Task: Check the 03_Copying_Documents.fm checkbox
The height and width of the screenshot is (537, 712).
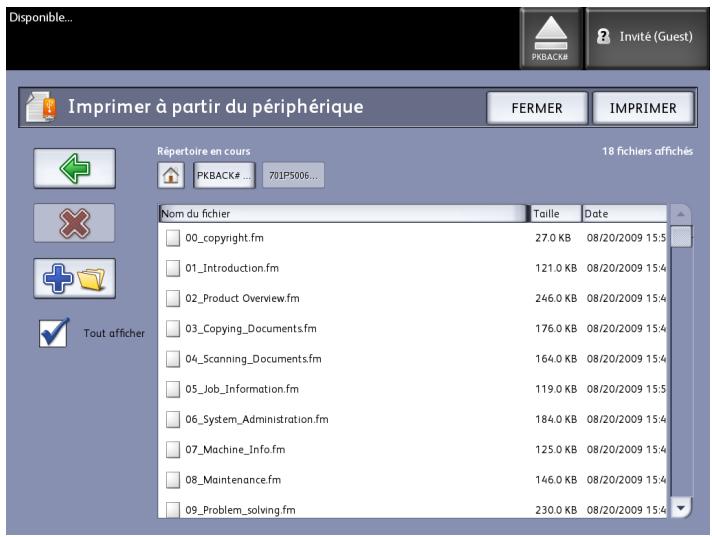Action: pos(173,329)
